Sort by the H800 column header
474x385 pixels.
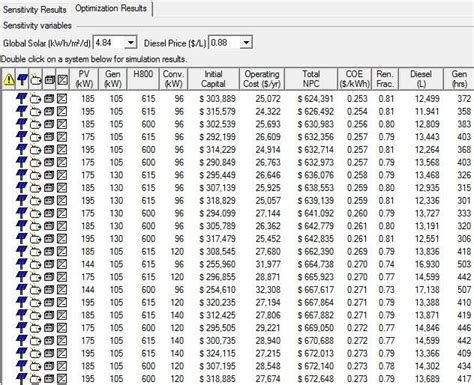pyautogui.click(x=143, y=79)
